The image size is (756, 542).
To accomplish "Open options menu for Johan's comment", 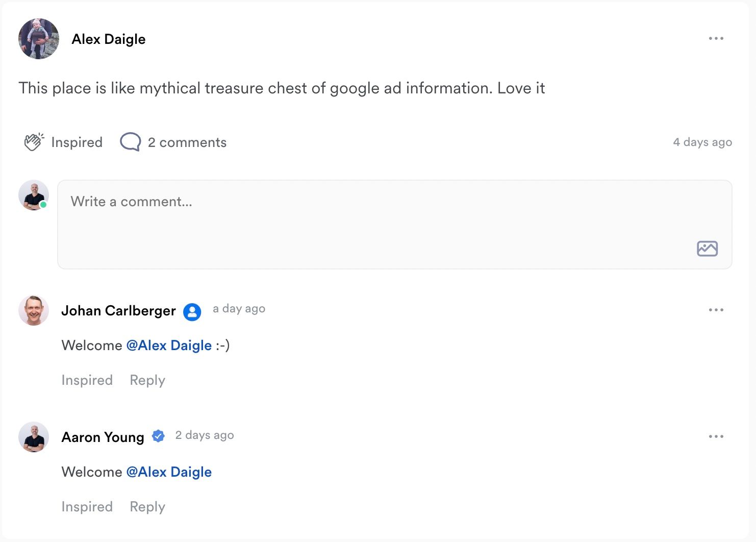I will click(716, 310).
